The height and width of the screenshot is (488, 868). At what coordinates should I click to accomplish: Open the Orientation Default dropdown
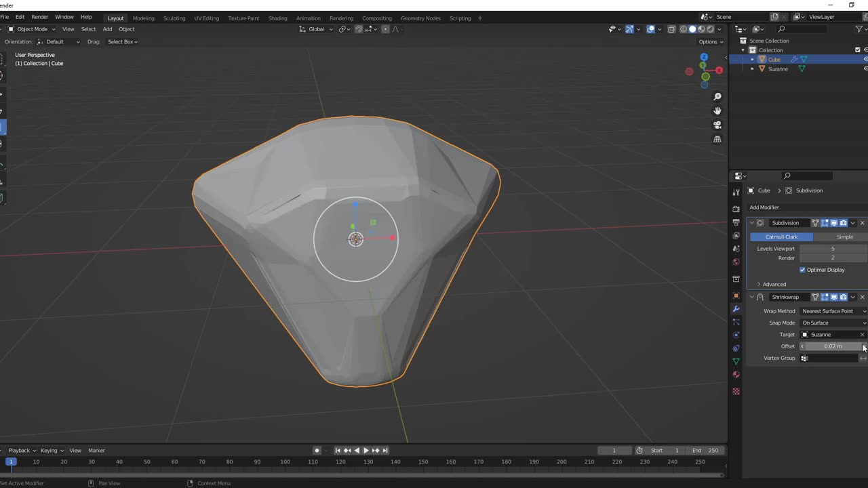[x=58, y=42]
